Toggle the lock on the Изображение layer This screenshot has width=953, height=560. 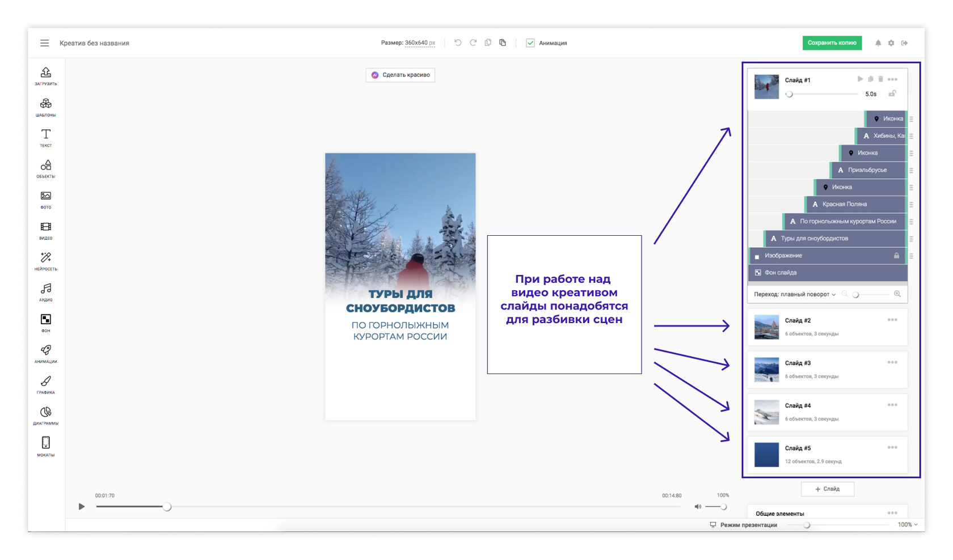897,256
